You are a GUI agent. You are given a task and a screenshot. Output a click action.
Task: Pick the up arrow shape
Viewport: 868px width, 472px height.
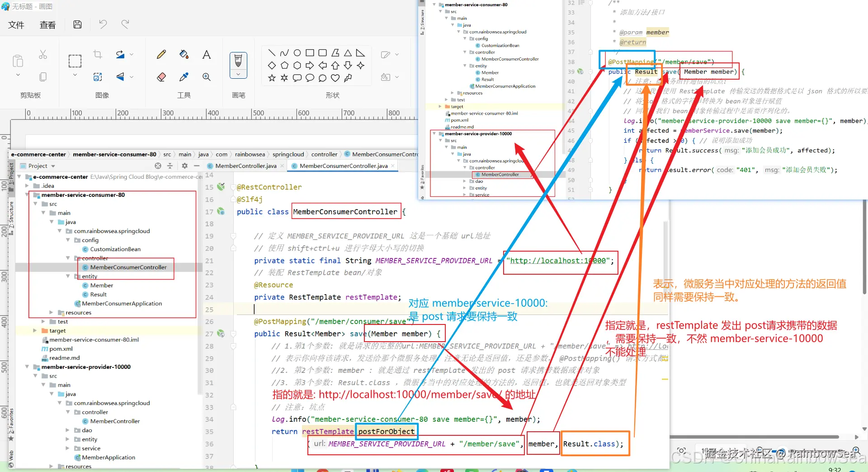click(x=335, y=66)
